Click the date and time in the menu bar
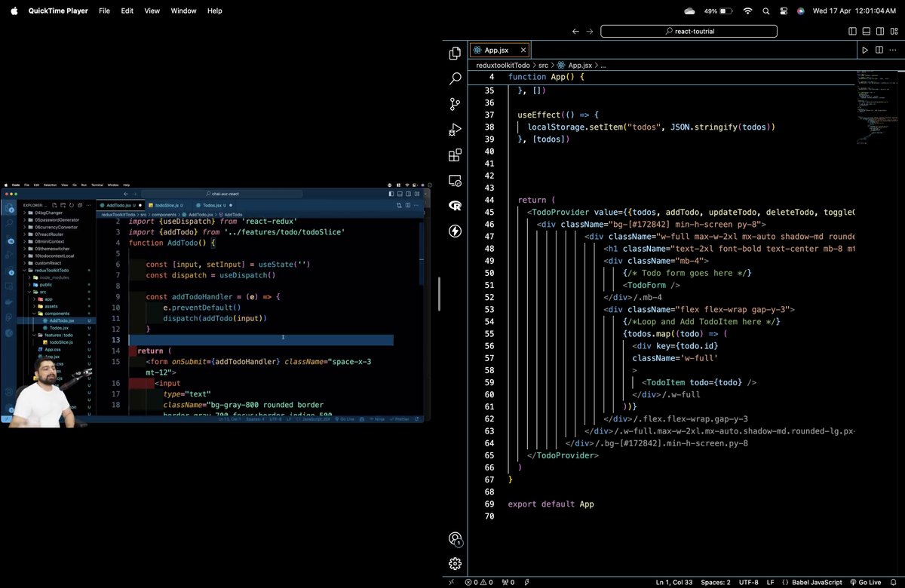 [x=855, y=11]
